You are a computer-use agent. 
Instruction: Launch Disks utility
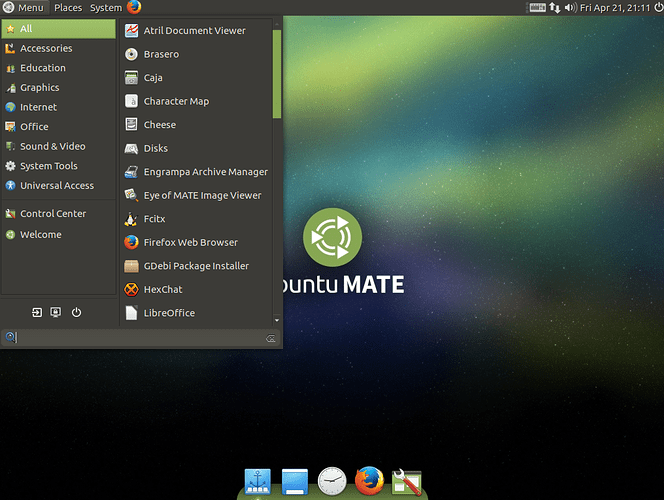coord(196,148)
